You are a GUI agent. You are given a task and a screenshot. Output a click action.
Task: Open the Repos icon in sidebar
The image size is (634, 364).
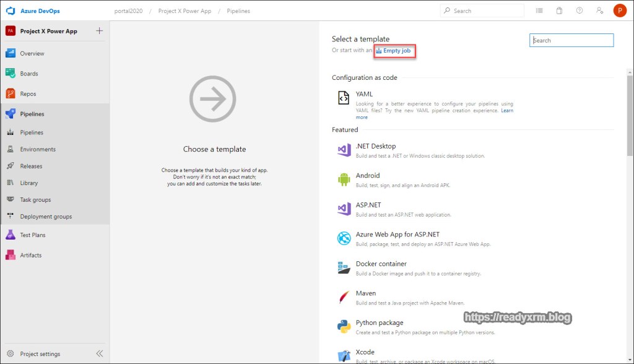10,94
